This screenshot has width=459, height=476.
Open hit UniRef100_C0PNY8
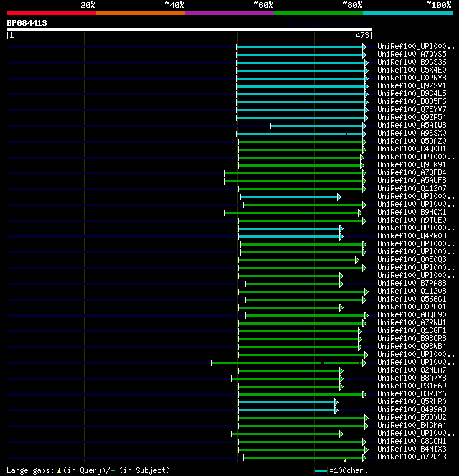point(412,78)
